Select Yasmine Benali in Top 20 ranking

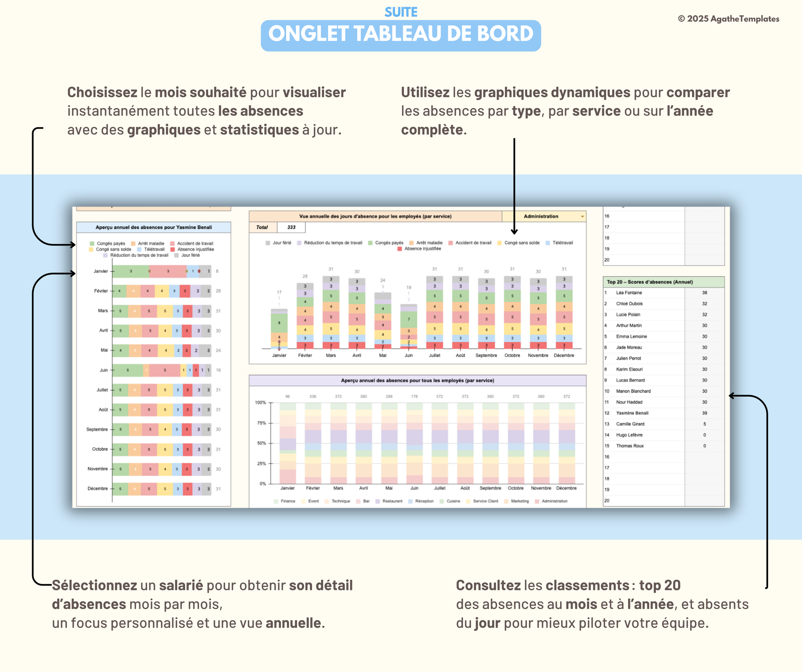coord(632,413)
